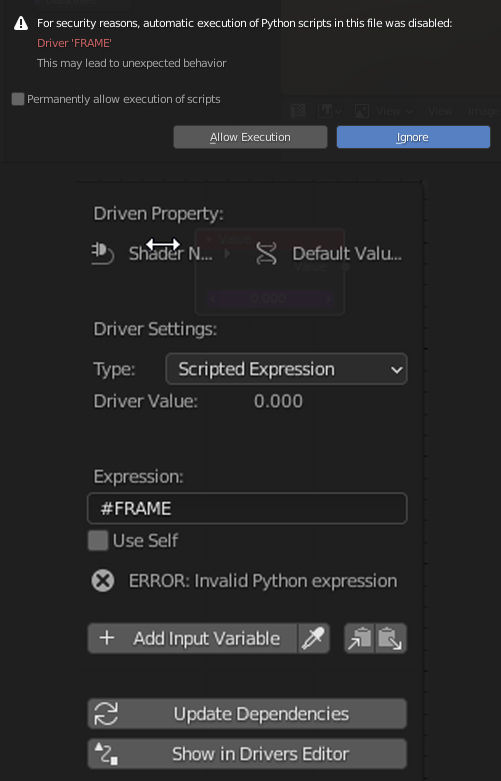
Task: Click the Driver Value 0.000 text
Action: tap(278, 401)
